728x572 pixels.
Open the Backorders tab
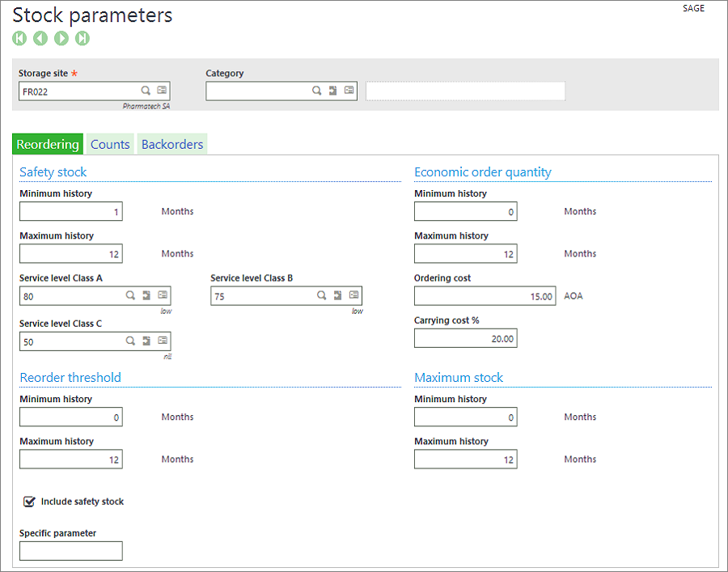tap(172, 144)
